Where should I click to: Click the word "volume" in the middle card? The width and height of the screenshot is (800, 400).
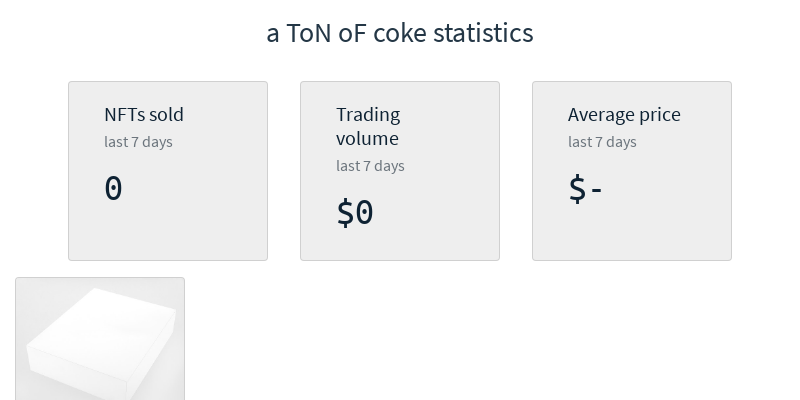click(367, 139)
